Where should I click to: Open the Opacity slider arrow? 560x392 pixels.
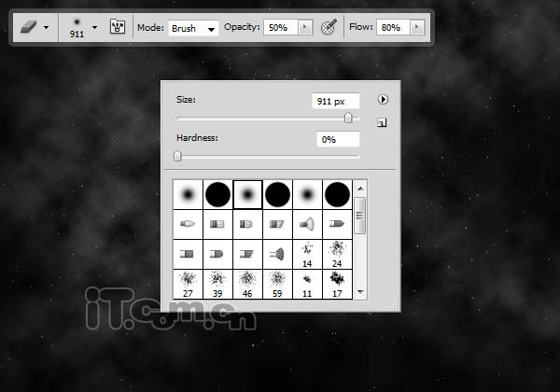click(x=305, y=27)
